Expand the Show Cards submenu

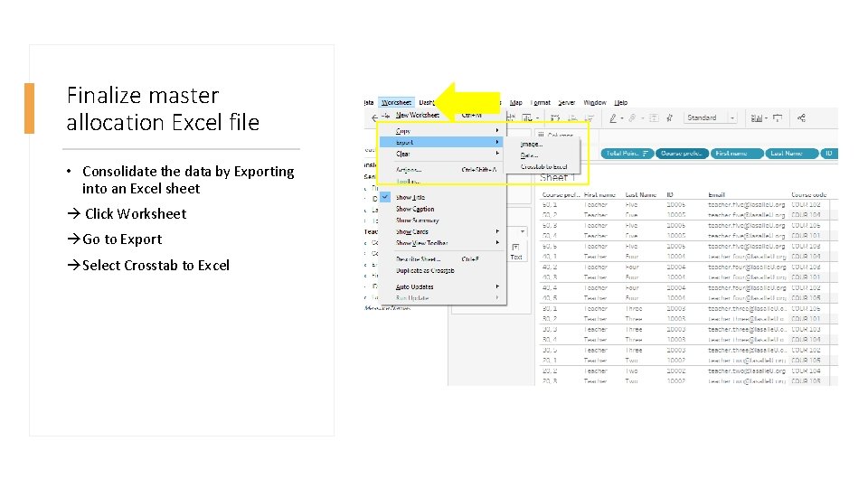[442, 232]
